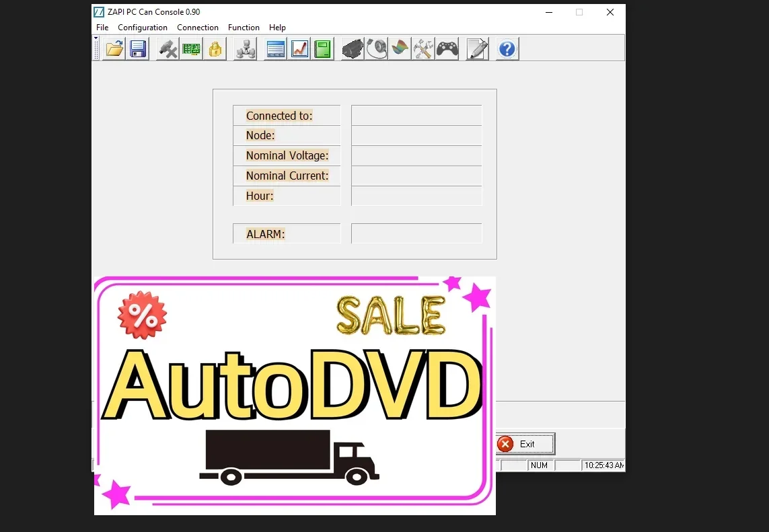Open a file with the folder icon

pyautogui.click(x=114, y=49)
